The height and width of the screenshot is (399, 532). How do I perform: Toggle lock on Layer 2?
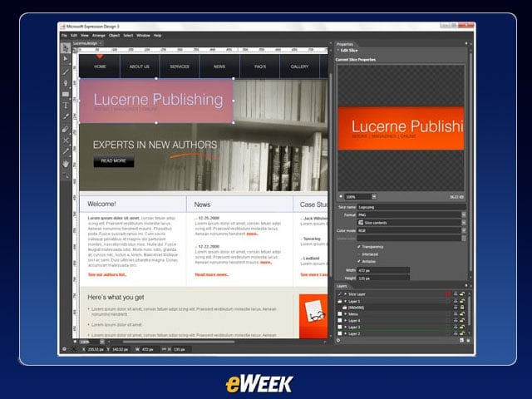pyautogui.click(x=462, y=334)
